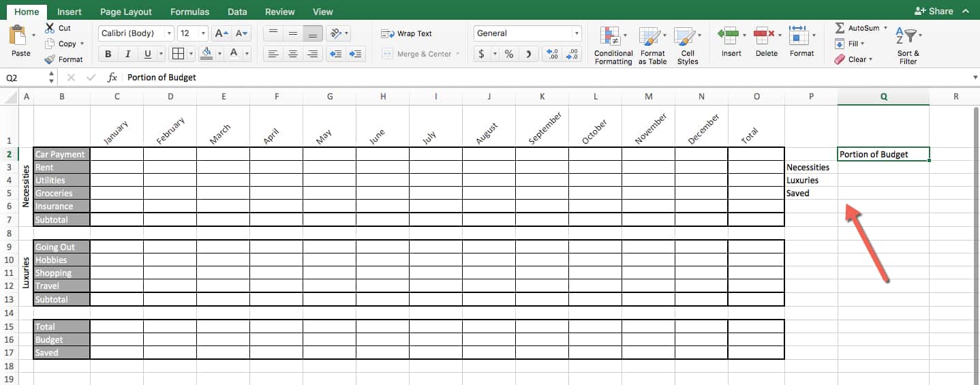
Task: Open the AutoSum dropdown arrow
Action: [x=885, y=28]
